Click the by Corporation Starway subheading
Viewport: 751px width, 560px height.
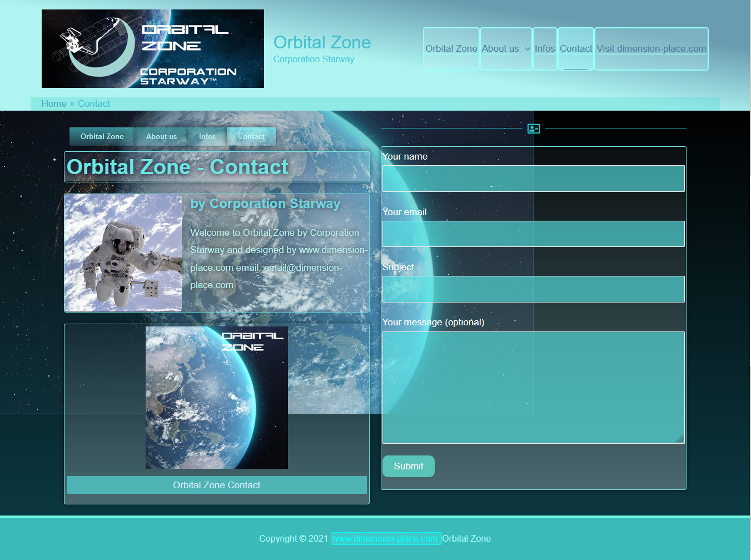pyautogui.click(x=265, y=204)
